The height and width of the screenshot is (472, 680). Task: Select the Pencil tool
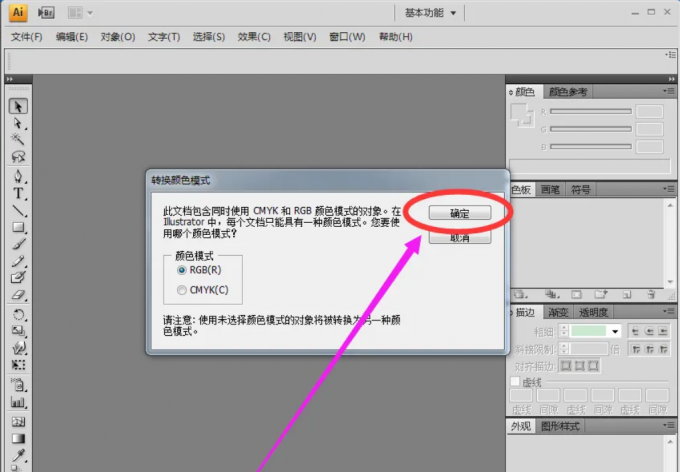tap(18, 261)
